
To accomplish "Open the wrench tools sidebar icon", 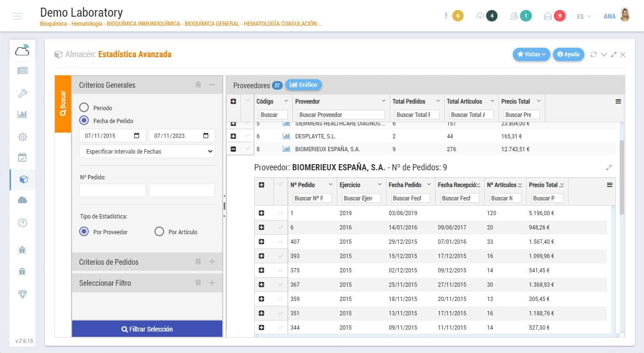I will pyautogui.click(x=22, y=93).
